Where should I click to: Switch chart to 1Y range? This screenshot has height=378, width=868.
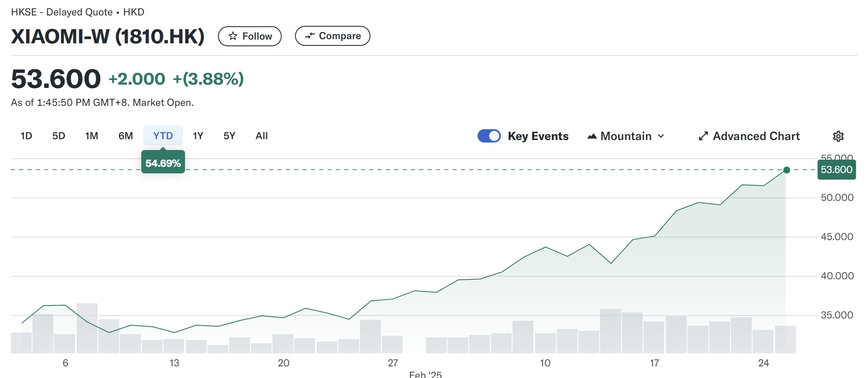coord(198,136)
